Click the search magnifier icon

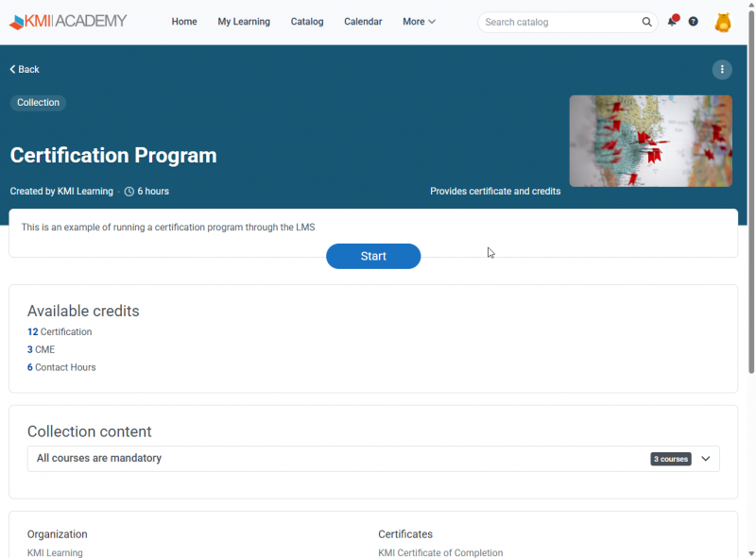[646, 21]
